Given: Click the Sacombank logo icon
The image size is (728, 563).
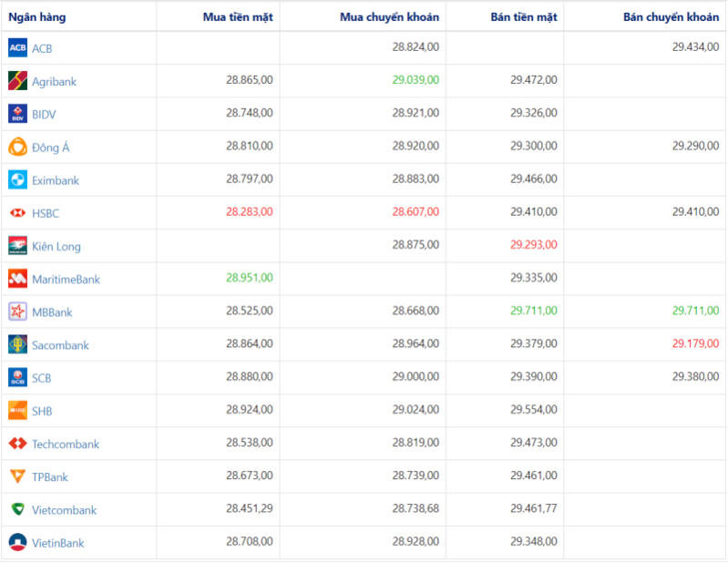Looking at the screenshot, I should pos(17,345).
